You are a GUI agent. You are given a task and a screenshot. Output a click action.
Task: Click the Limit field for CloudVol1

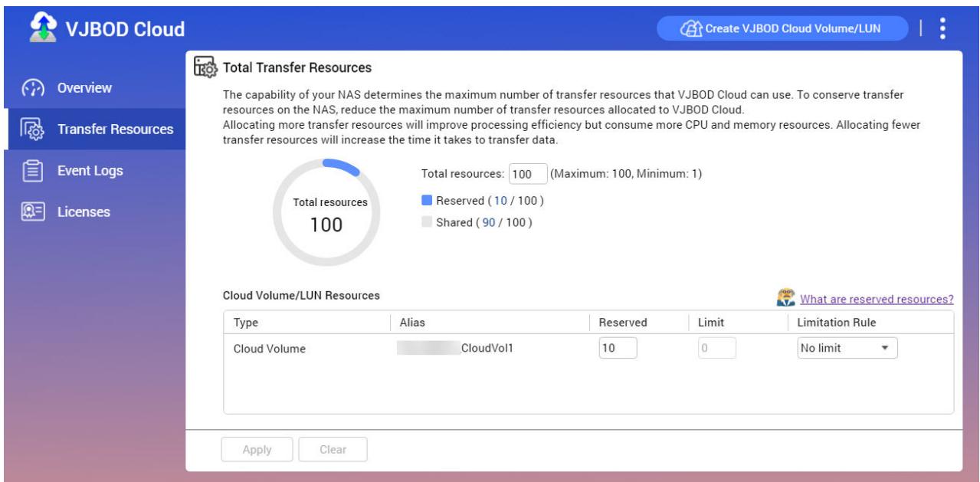coord(717,348)
